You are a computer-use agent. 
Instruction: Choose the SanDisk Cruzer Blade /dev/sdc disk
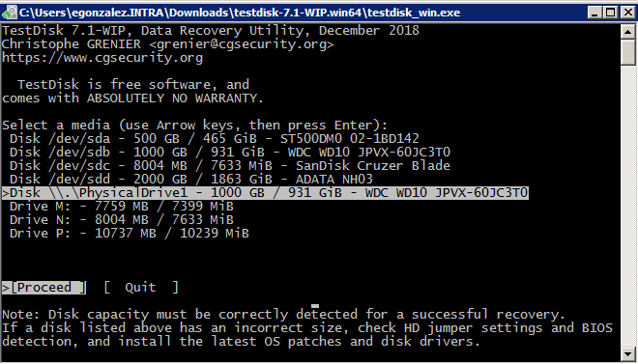click(230, 166)
